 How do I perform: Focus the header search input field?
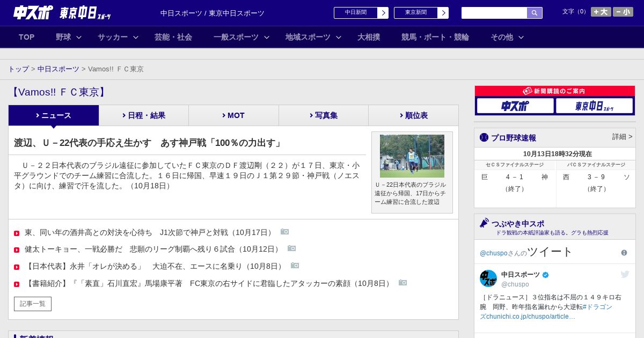[494, 13]
